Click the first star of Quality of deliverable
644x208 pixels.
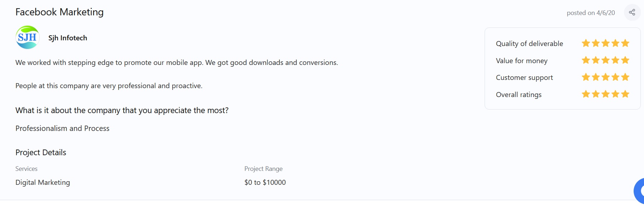click(586, 43)
